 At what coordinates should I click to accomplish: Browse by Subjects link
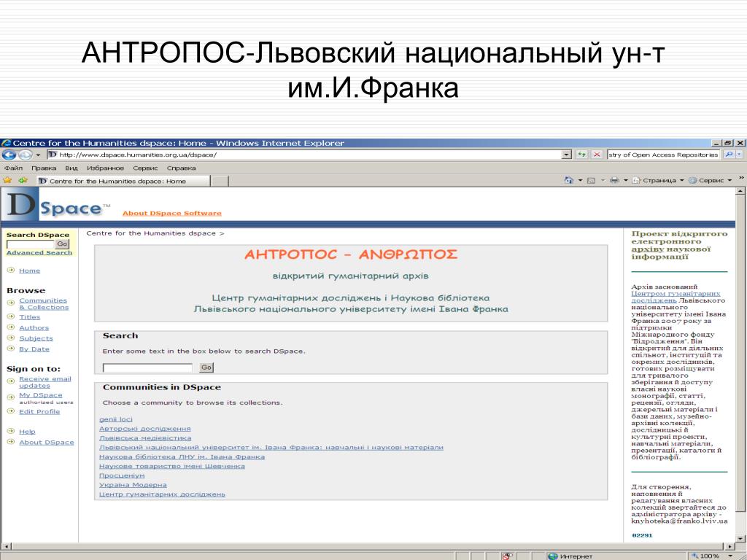point(36,338)
